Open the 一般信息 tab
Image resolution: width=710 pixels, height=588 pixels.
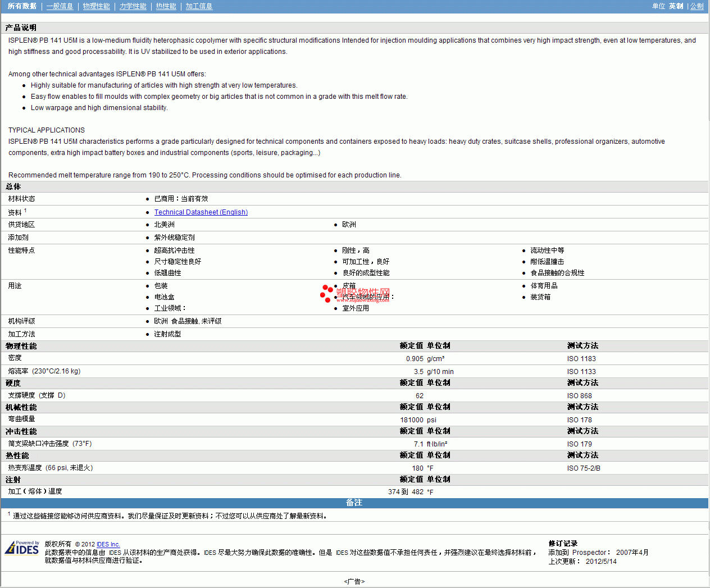(60, 6)
